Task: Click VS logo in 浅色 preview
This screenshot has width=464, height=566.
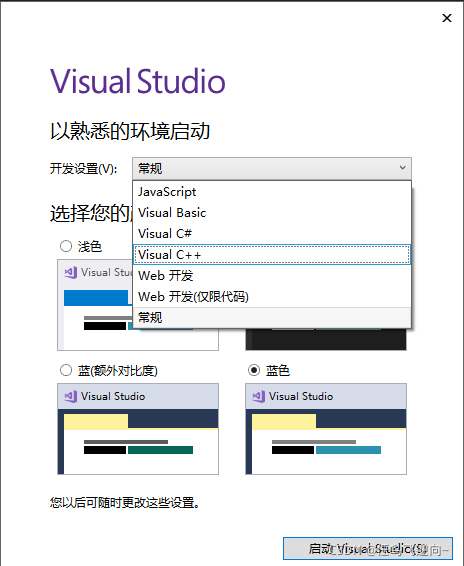Action: click(70, 272)
